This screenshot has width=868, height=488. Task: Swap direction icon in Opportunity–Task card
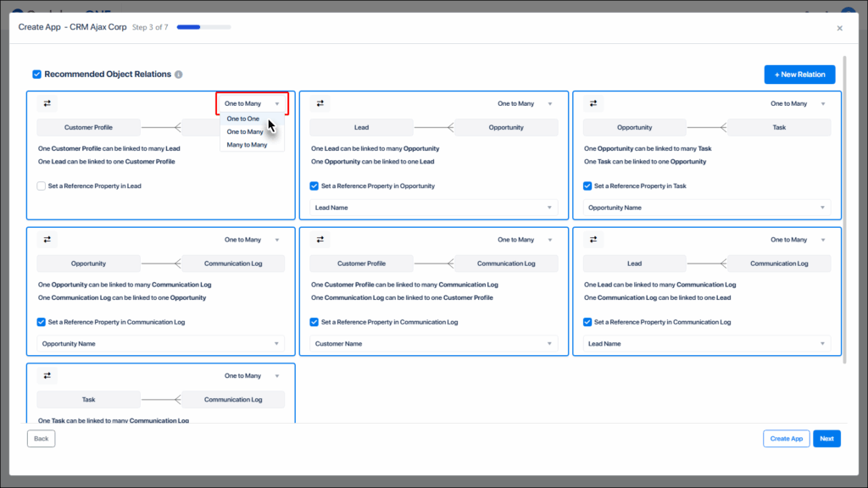click(593, 103)
